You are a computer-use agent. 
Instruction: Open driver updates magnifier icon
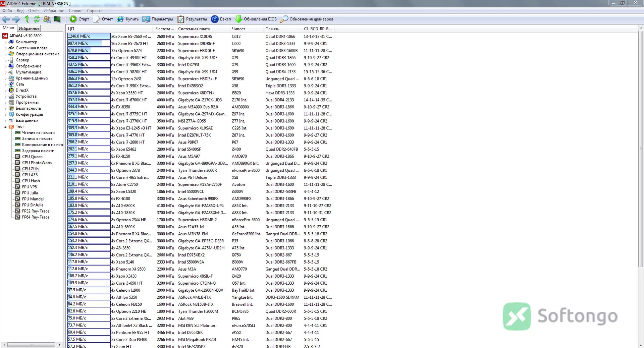pyautogui.click(x=284, y=19)
